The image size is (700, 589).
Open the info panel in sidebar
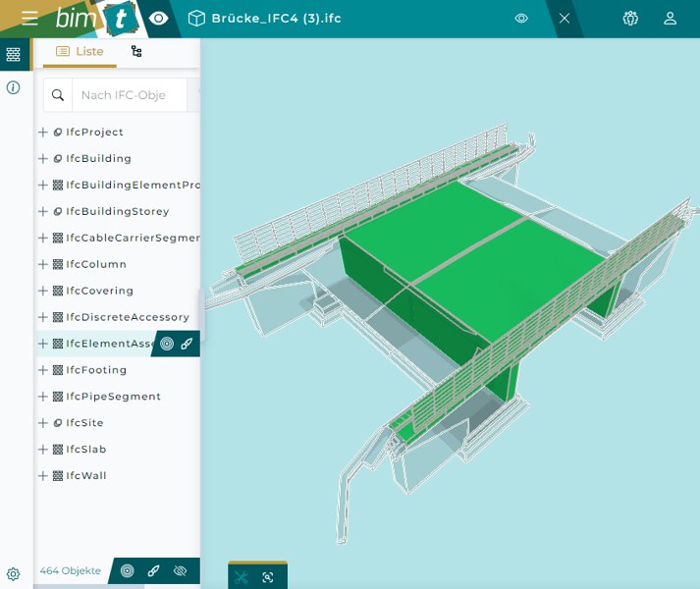pos(14,87)
